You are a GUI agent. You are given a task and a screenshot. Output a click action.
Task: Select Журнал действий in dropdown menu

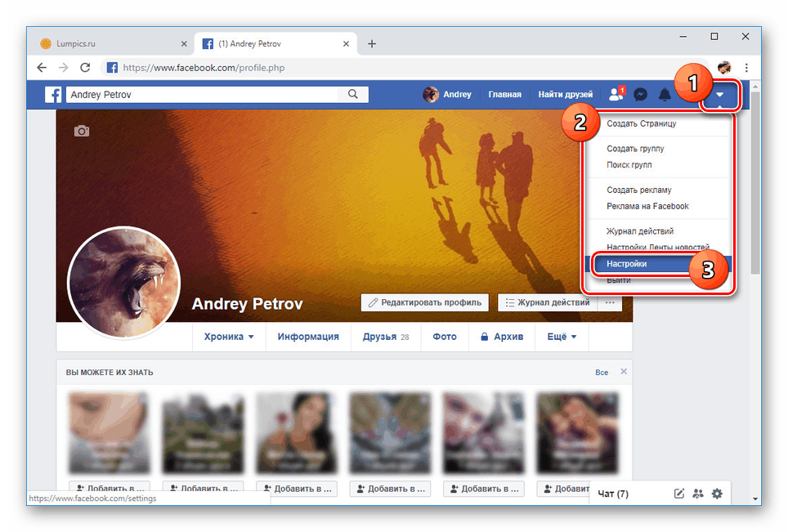pyautogui.click(x=639, y=231)
